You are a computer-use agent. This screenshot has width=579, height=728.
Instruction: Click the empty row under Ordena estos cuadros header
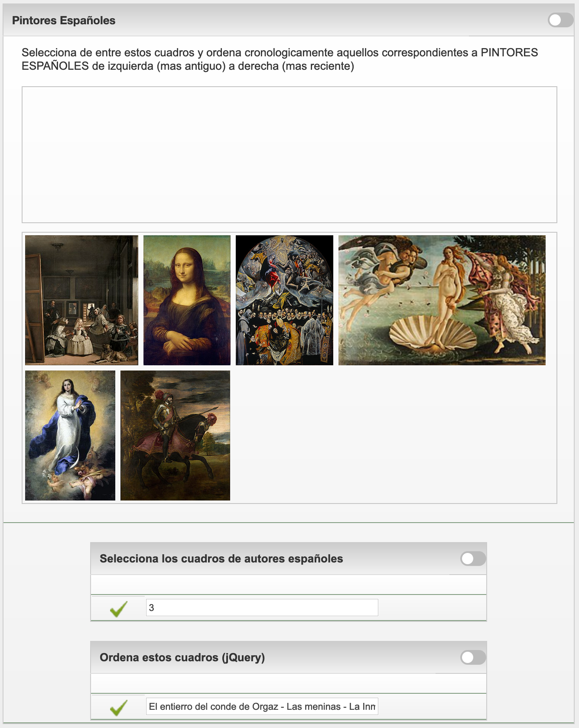(x=289, y=683)
